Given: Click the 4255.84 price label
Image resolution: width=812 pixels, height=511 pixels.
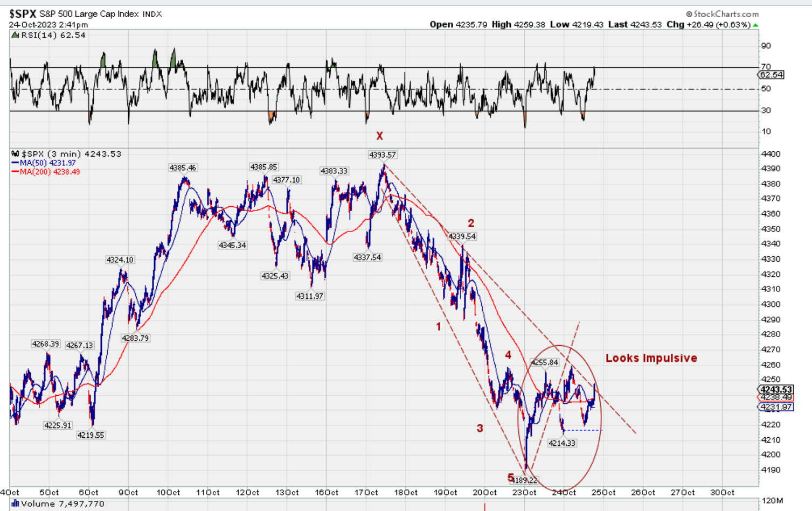Looking at the screenshot, I should 545,363.
